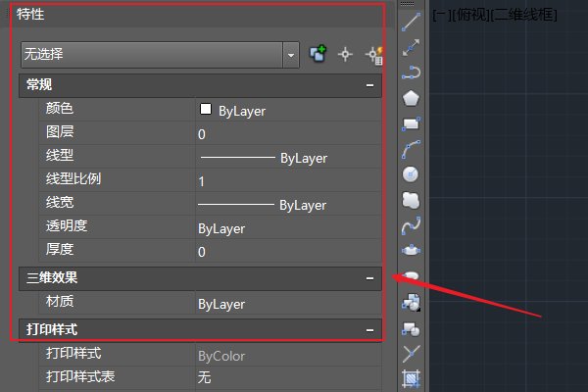Click the 厚度 value field
The image size is (588, 392).
click(x=288, y=252)
